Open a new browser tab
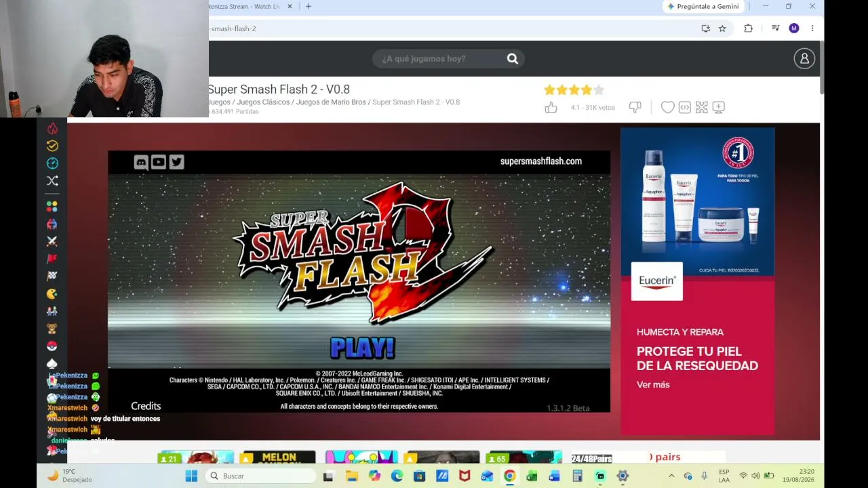 click(309, 6)
